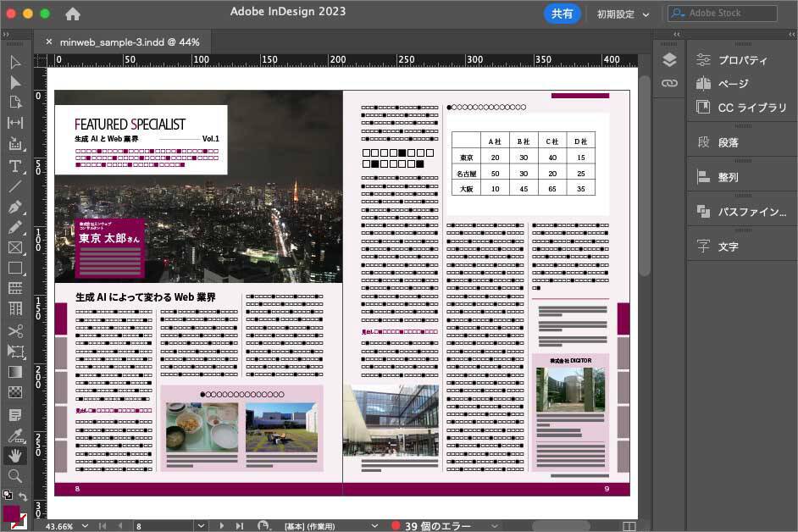Go to next page arrow
The image size is (798, 532).
pyautogui.click(x=223, y=526)
